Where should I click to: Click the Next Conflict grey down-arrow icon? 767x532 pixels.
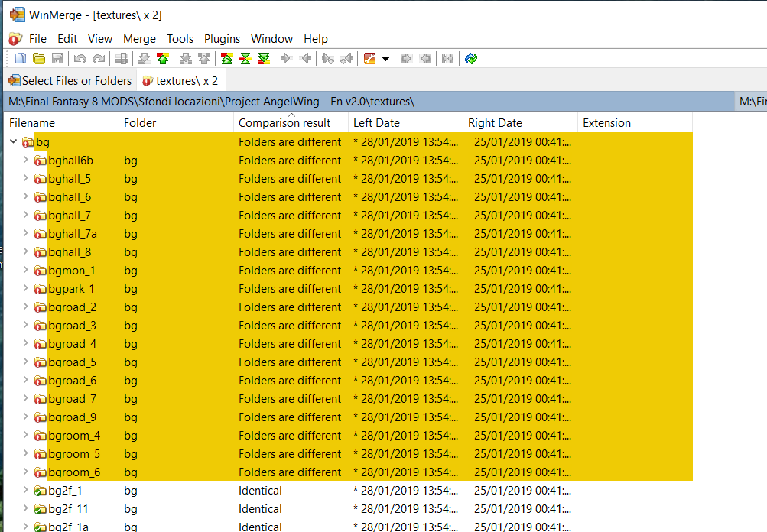186,59
